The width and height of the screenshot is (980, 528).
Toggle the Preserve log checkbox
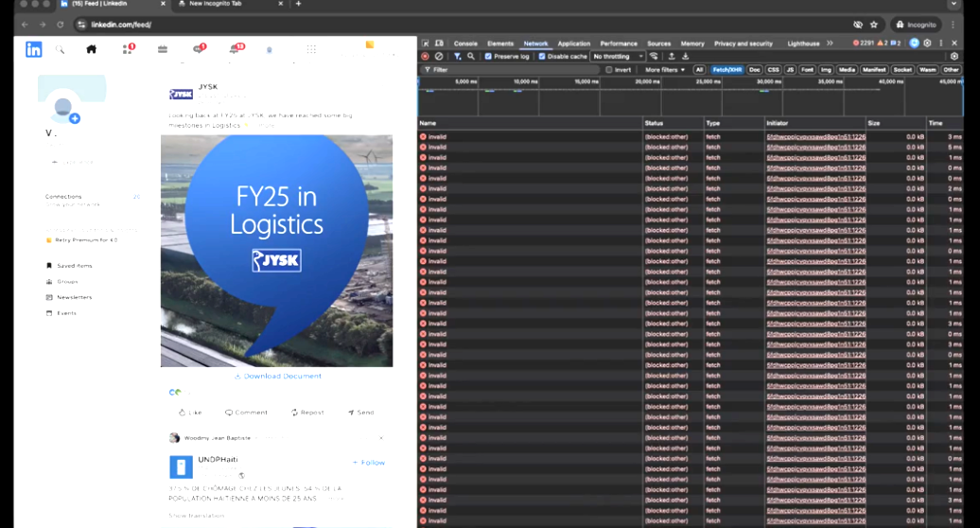[x=488, y=56]
